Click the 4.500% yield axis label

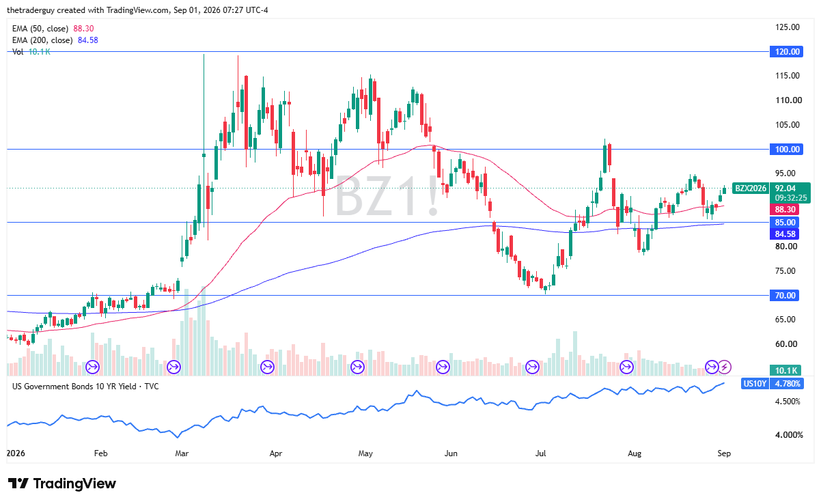point(788,402)
